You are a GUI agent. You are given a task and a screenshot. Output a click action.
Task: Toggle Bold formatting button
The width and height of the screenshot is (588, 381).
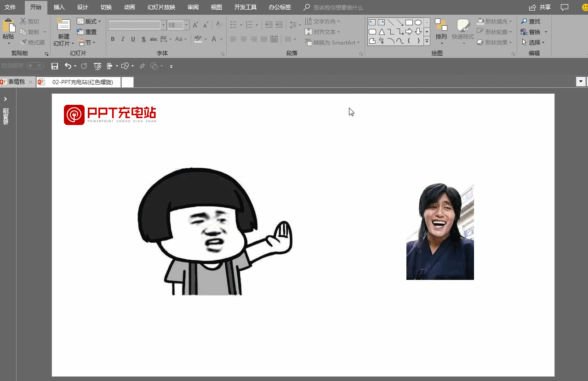pos(113,40)
